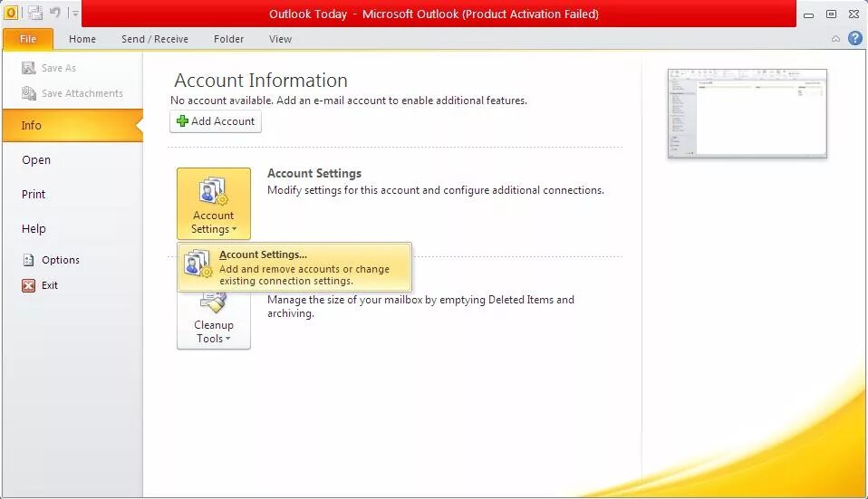Click the bold Account Settings section title
The height and width of the screenshot is (499, 868).
coord(314,173)
